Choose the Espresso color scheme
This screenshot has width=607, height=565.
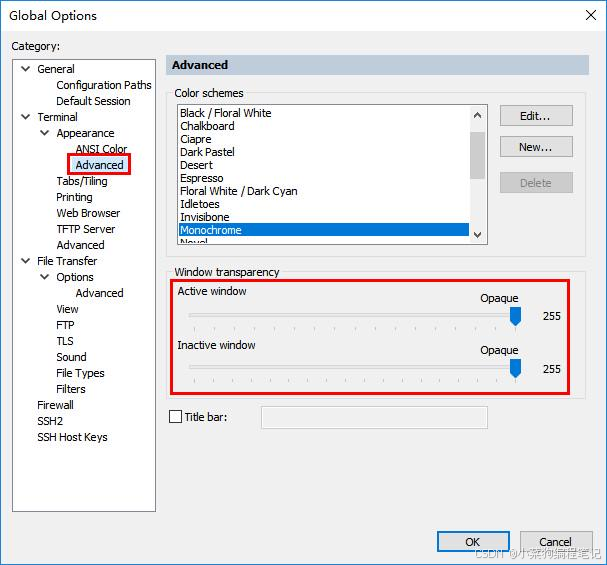tap(324, 178)
